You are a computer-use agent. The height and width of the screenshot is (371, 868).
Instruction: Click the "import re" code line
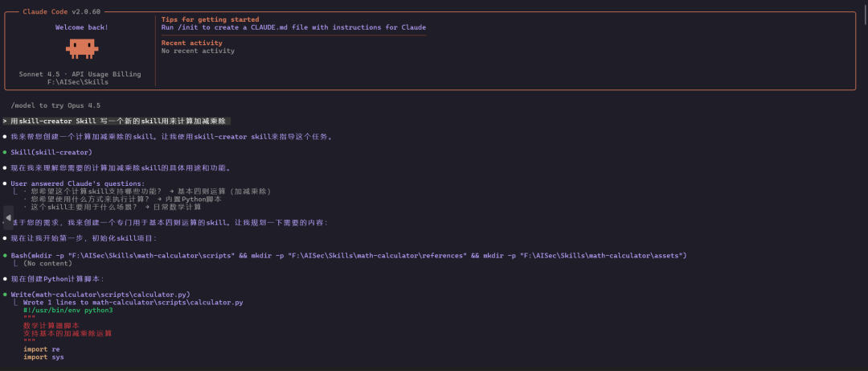click(x=42, y=349)
